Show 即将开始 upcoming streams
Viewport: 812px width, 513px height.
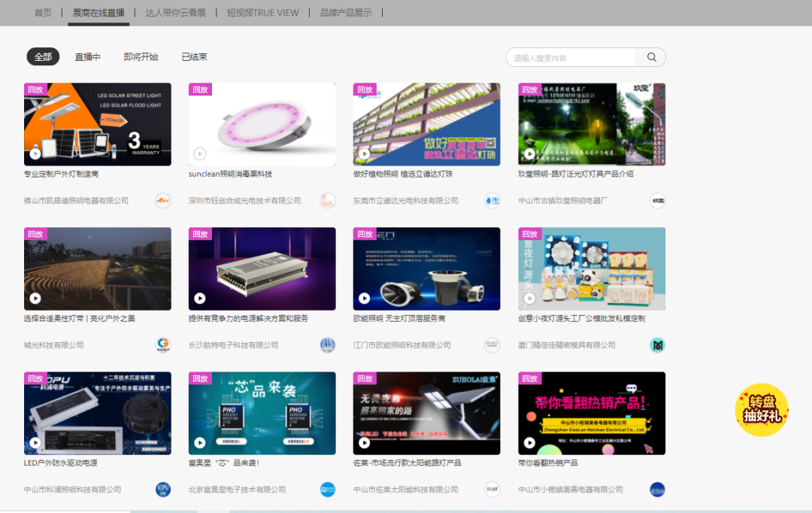[x=141, y=57]
